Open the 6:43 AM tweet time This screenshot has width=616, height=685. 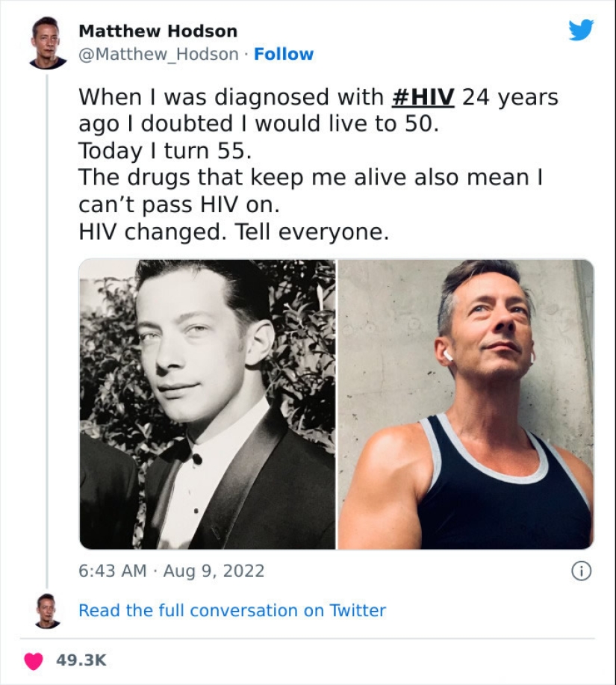point(112,571)
